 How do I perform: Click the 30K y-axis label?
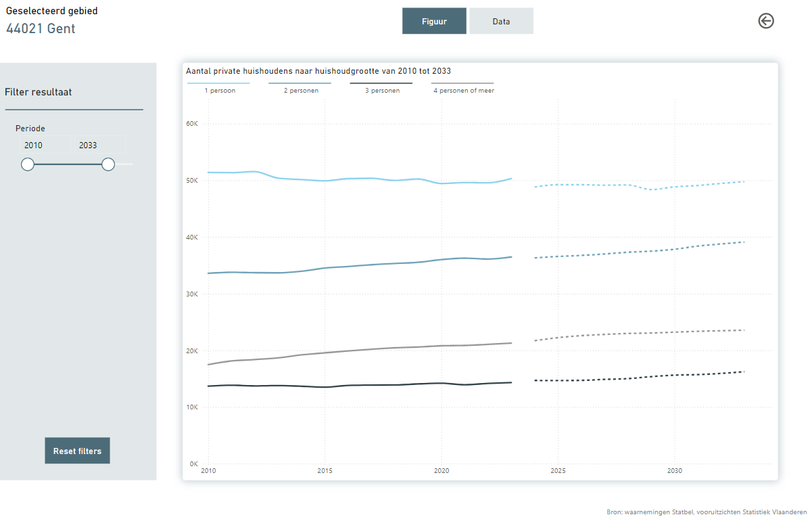tap(192, 294)
